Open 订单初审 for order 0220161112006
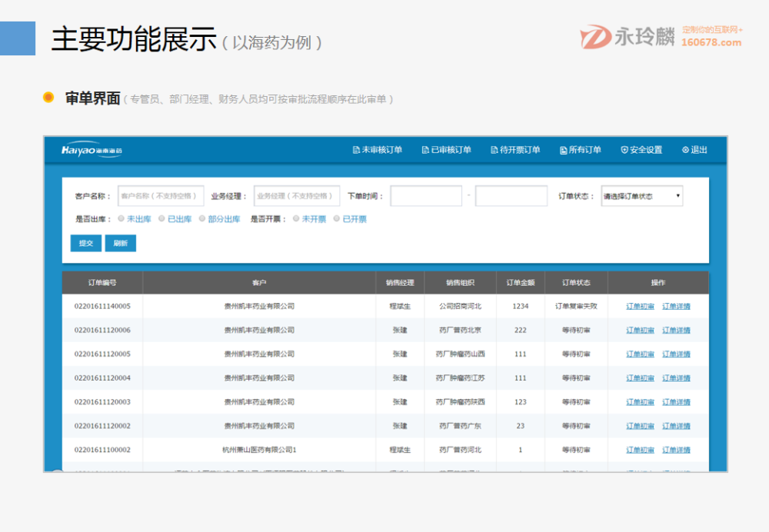 click(638, 330)
